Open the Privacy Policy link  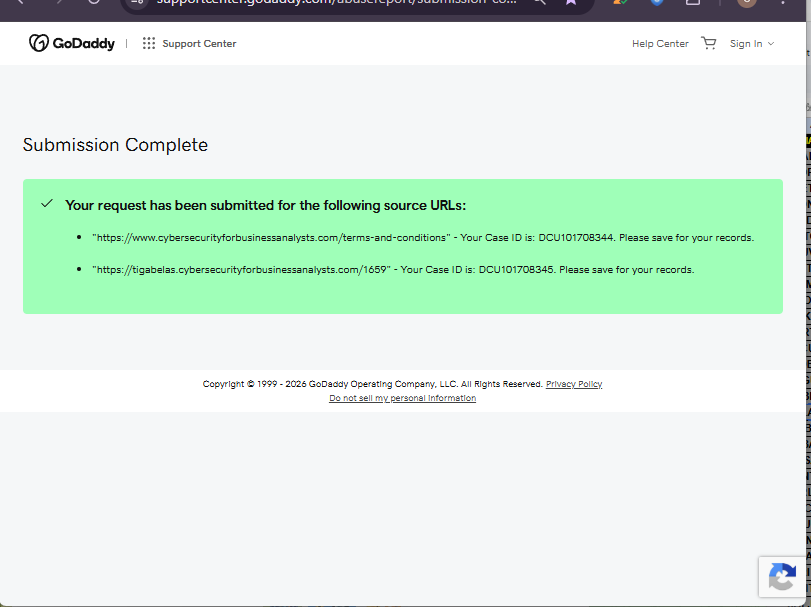(x=574, y=384)
